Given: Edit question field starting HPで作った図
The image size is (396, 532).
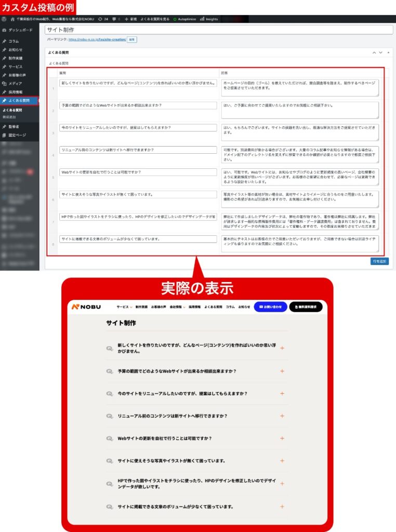Looking at the screenshot, I should (x=138, y=217).
